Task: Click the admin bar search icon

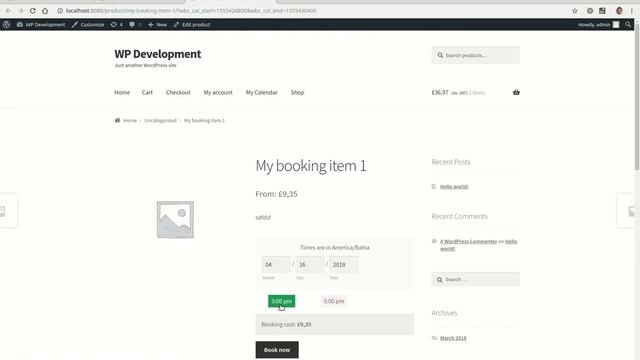Action: 628,24
